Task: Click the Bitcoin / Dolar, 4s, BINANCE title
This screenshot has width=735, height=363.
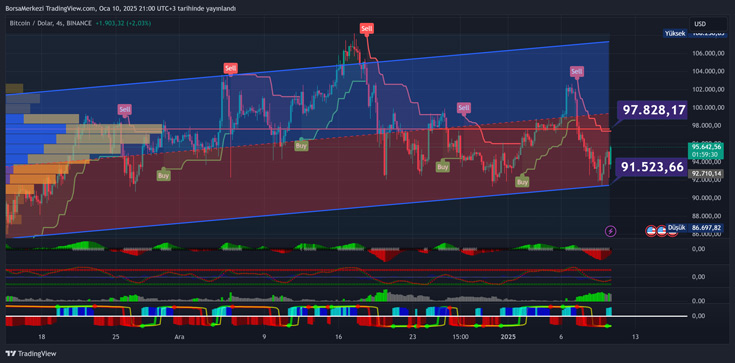Action: click(51, 23)
